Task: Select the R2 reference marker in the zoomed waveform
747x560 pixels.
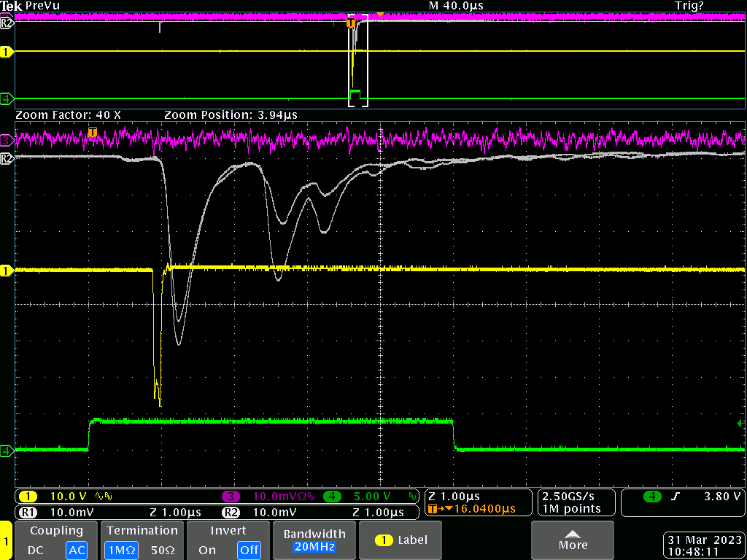Action: click(x=7, y=157)
